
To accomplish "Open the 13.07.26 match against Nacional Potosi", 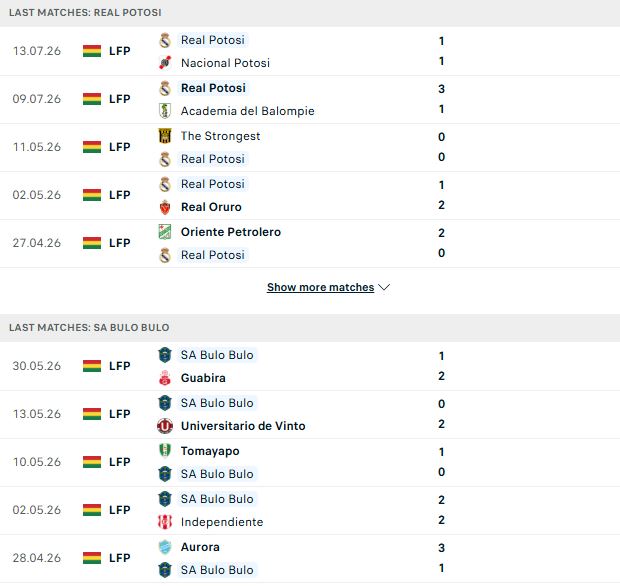I will pyautogui.click(x=310, y=51).
